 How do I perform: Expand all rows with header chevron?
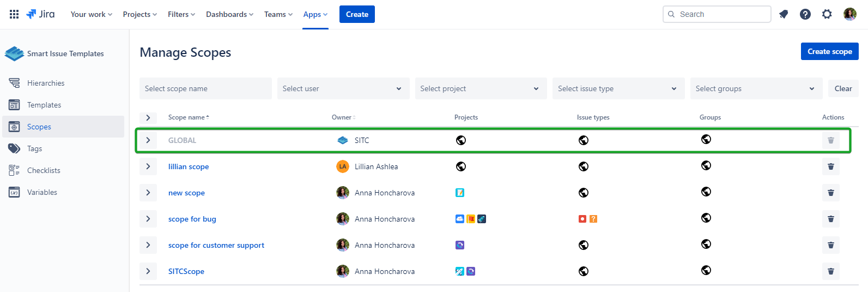(x=148, y=117)
